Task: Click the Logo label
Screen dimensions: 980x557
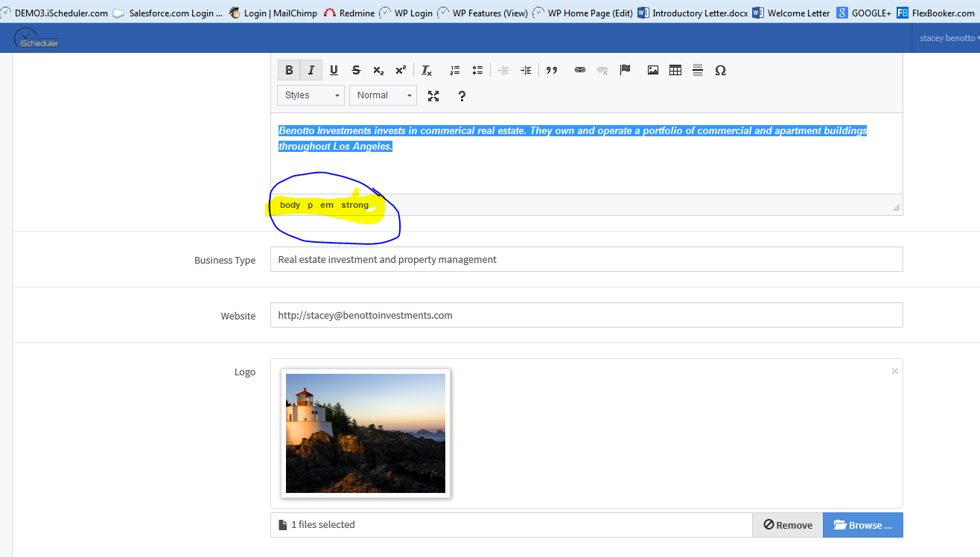Action: point(245,372)
